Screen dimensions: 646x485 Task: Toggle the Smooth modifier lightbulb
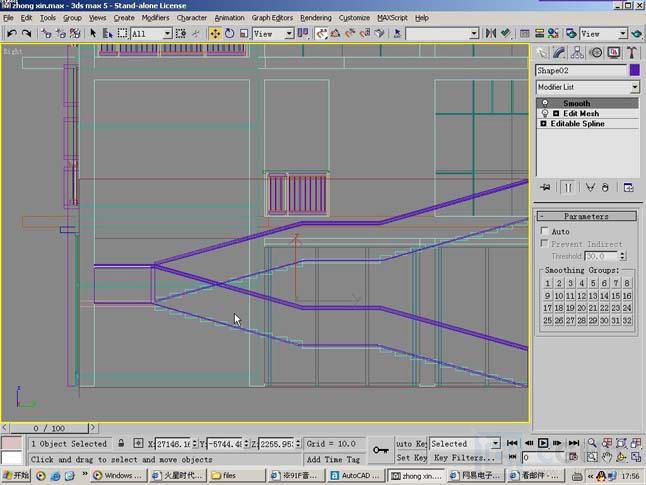tap(545, 103)
